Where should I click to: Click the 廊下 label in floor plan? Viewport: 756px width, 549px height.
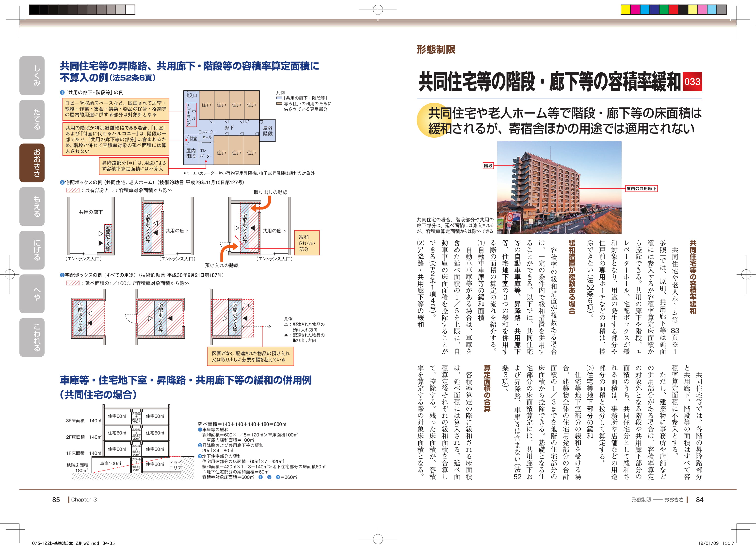(229, 128)
